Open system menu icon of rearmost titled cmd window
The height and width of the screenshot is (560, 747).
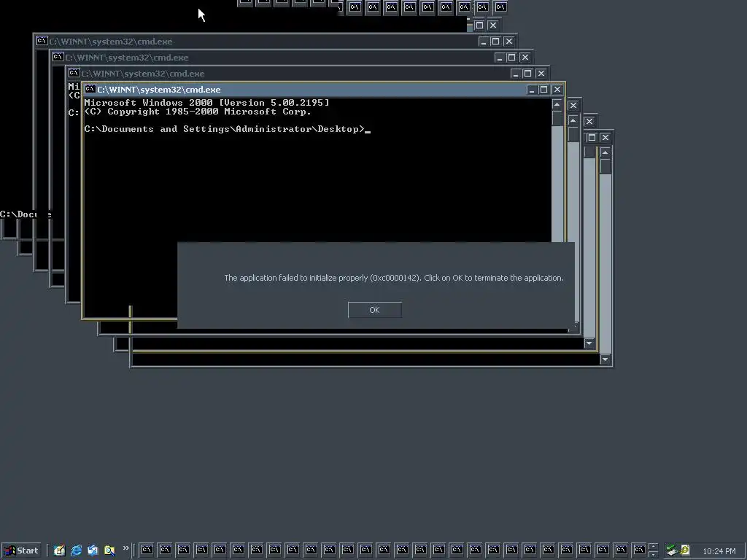[42, 41]
